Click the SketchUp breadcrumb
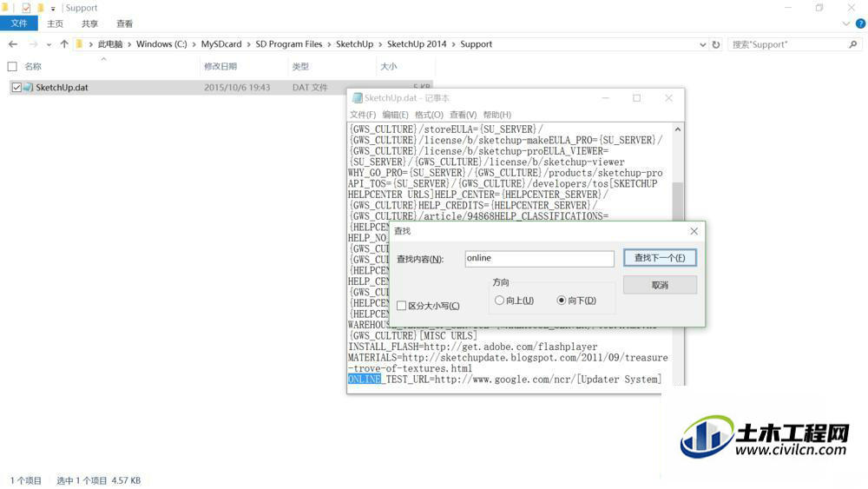The image size is (868, 489). tap(354, 44)
